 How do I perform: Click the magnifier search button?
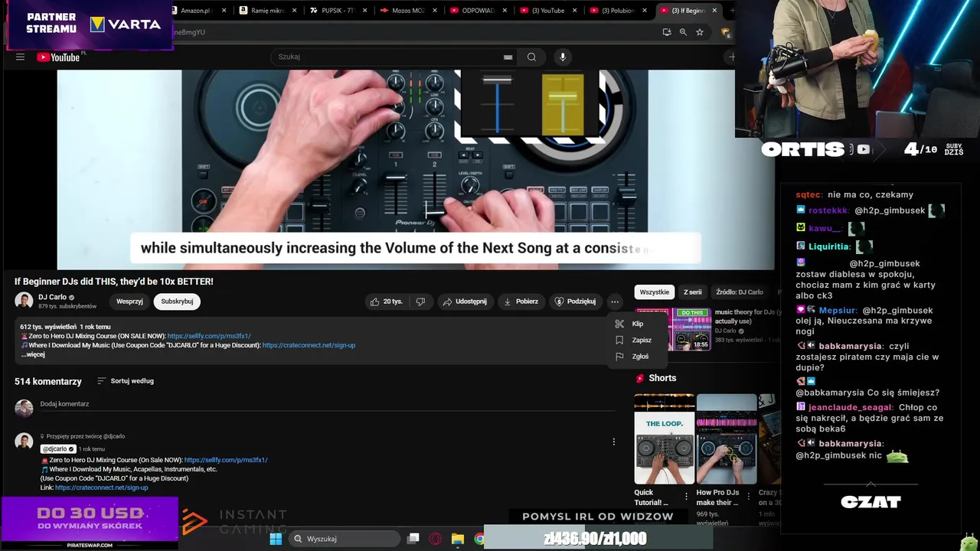pos(531,57)
